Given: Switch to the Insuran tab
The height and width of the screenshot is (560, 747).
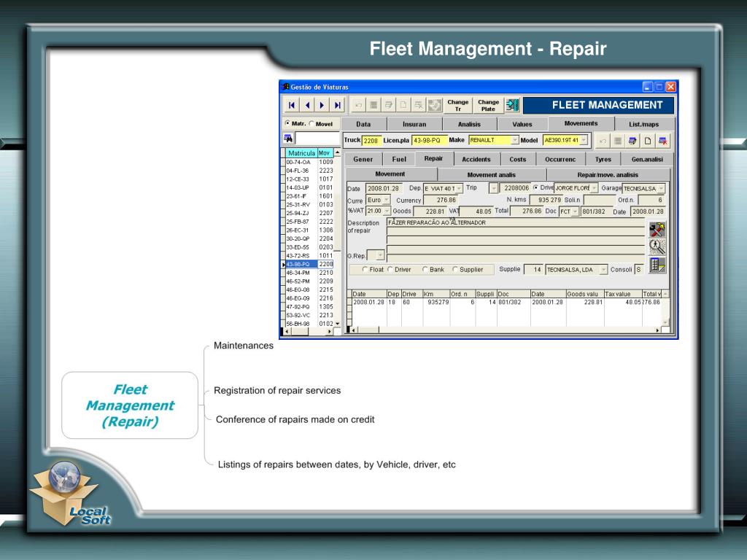Looking at the screenshot, I should pos(414,124).
